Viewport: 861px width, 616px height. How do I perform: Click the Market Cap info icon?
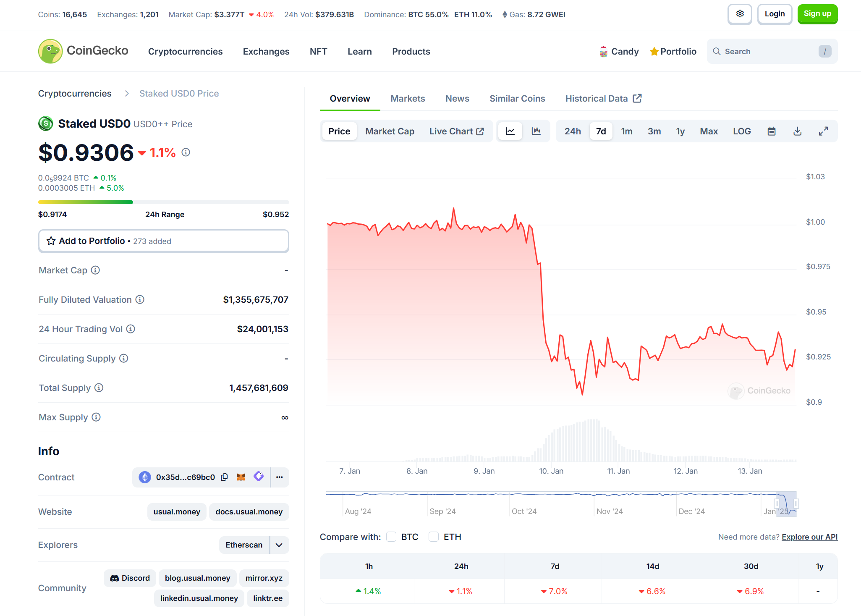[x=95, y=270]
